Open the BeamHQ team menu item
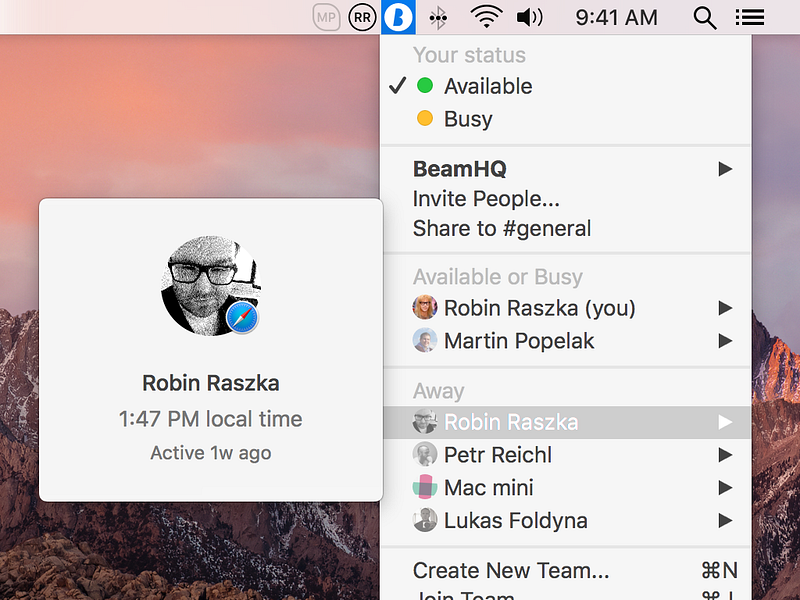This screenshot has height=600, width=800. [566, 169]
